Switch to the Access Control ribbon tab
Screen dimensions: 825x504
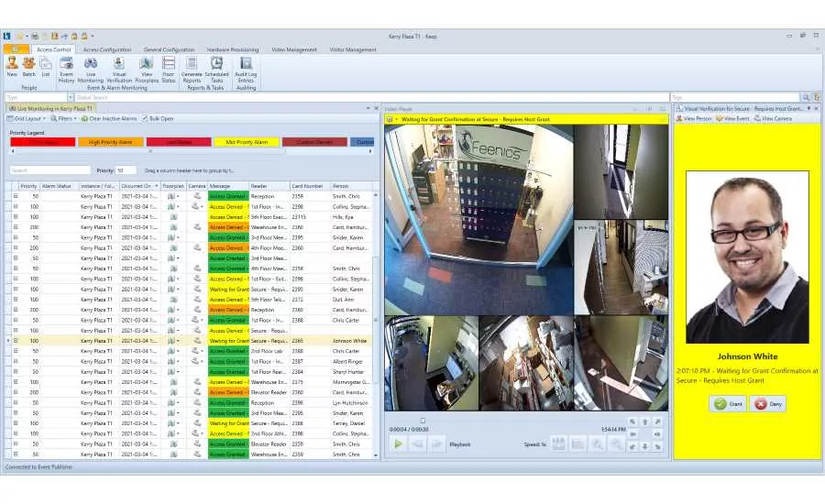coord(54,49)
